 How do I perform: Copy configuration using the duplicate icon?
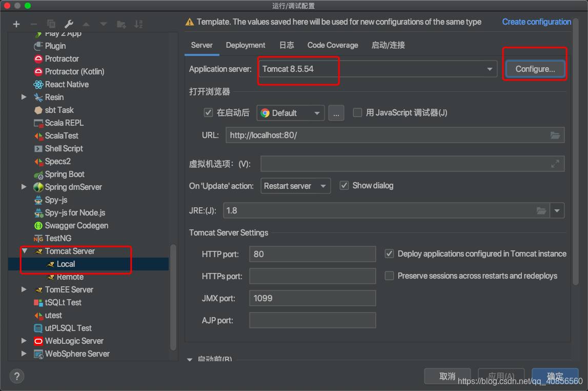click(x=51, y=25)
